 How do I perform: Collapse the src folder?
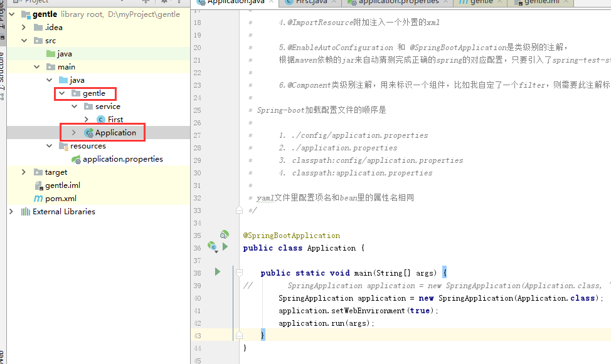coord(24,41)
